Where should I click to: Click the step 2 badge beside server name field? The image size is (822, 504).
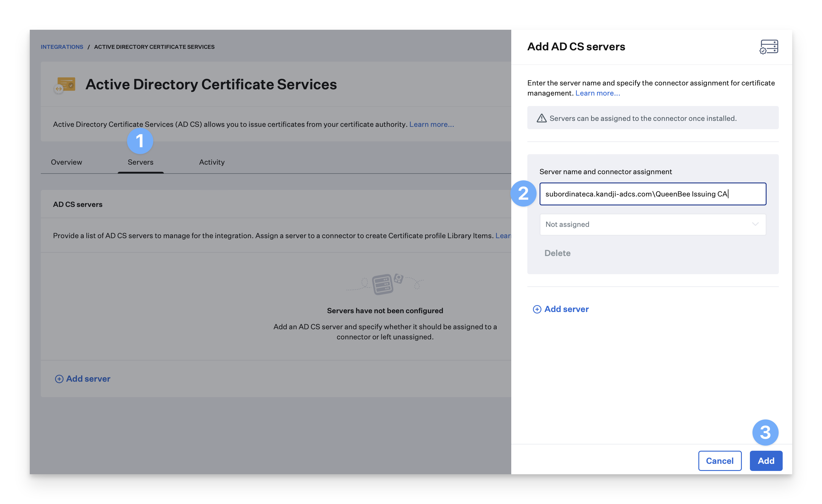(x=523, y=194)
